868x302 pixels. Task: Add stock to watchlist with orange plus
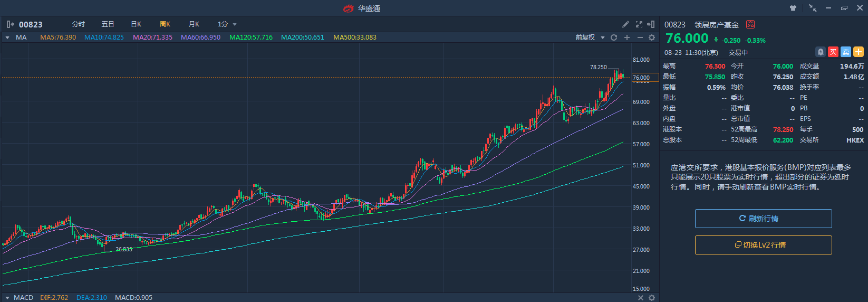859,52
